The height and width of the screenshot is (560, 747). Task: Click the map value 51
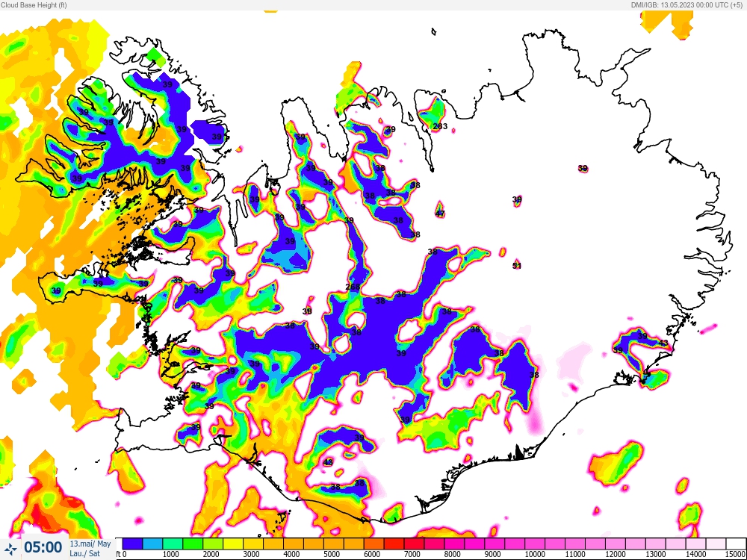pyautogui.click(x=517, y=266)
